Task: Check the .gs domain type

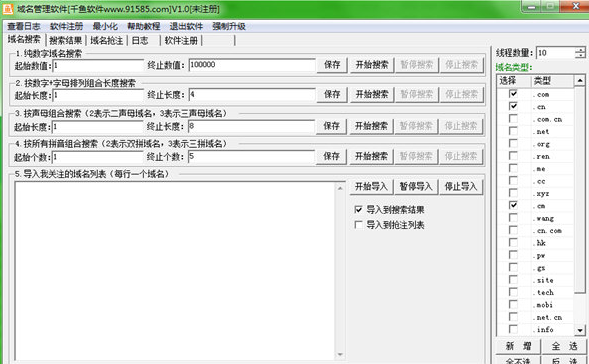Action: pyautogui.click(x=513, y=267)
